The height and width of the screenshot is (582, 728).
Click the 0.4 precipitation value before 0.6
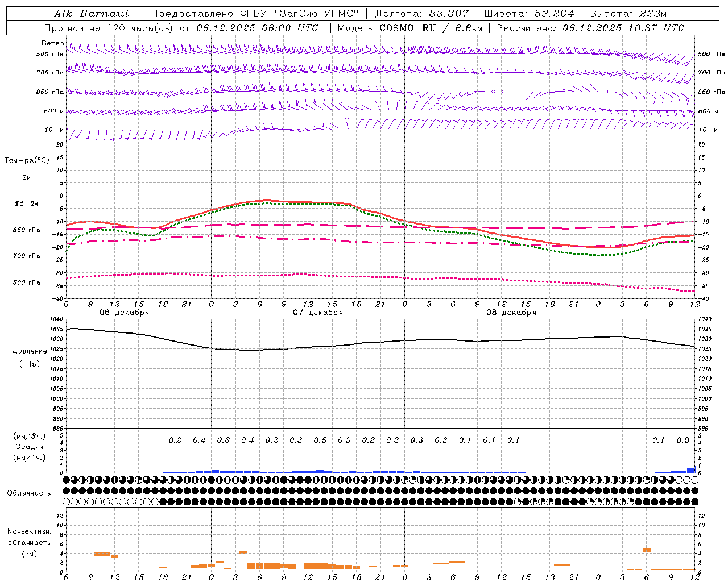[199, 440]
